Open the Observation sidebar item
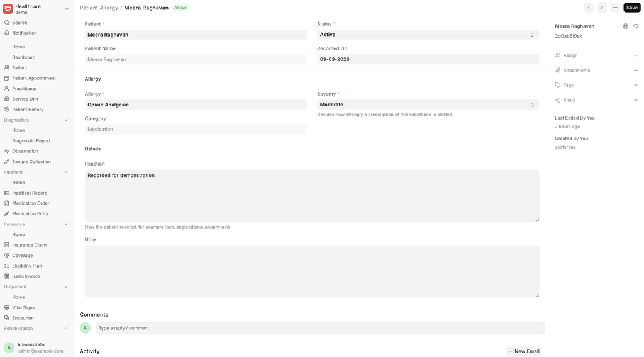This screenshot has width=644, height=357. 25,151
